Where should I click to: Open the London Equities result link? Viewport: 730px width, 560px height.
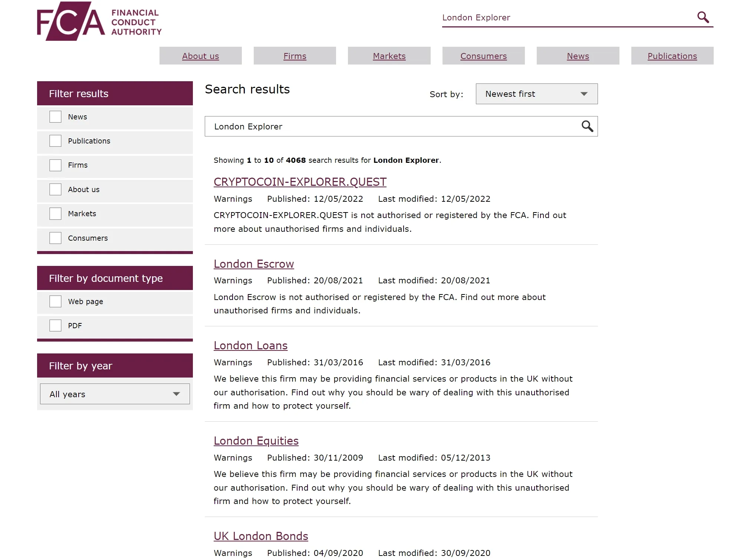[x=256, y=441]
